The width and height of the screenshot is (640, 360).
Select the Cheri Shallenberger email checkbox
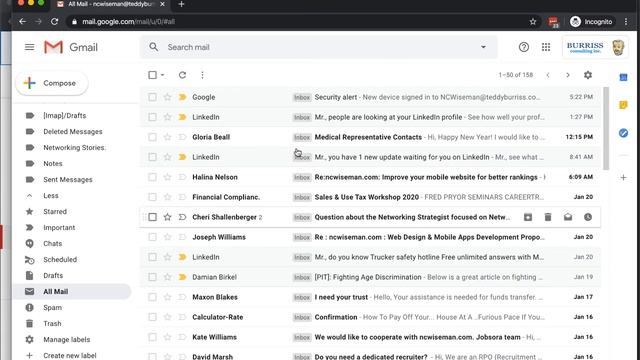click(x=152, y=217)
